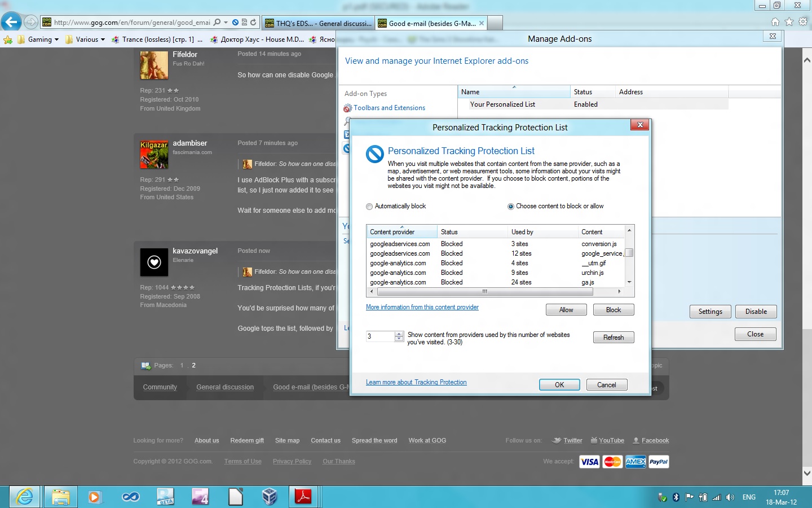Click the provider list horizontal scrollbar
812x508 pixels.
pos(484,292)
